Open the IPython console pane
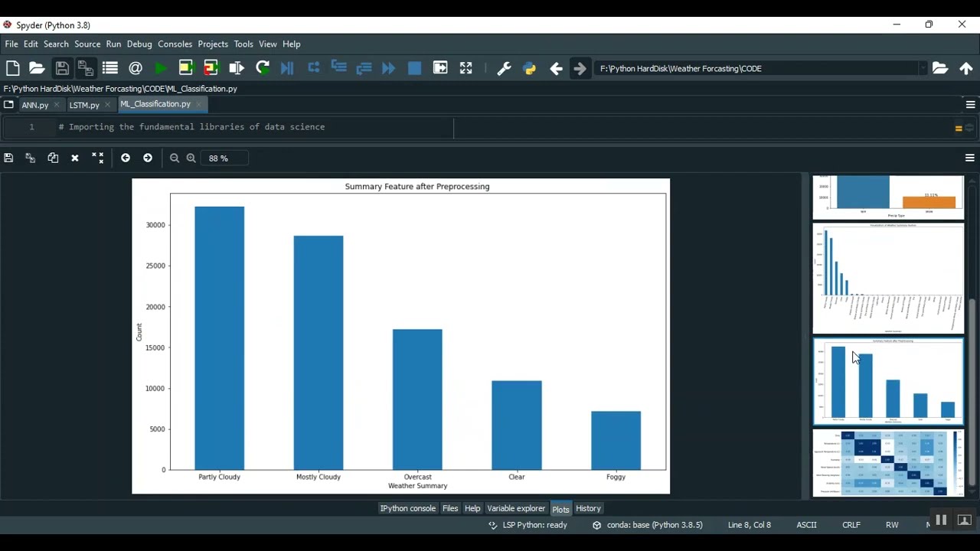The image size is (980, 551). pyautogui.click(x=407, y=508)
